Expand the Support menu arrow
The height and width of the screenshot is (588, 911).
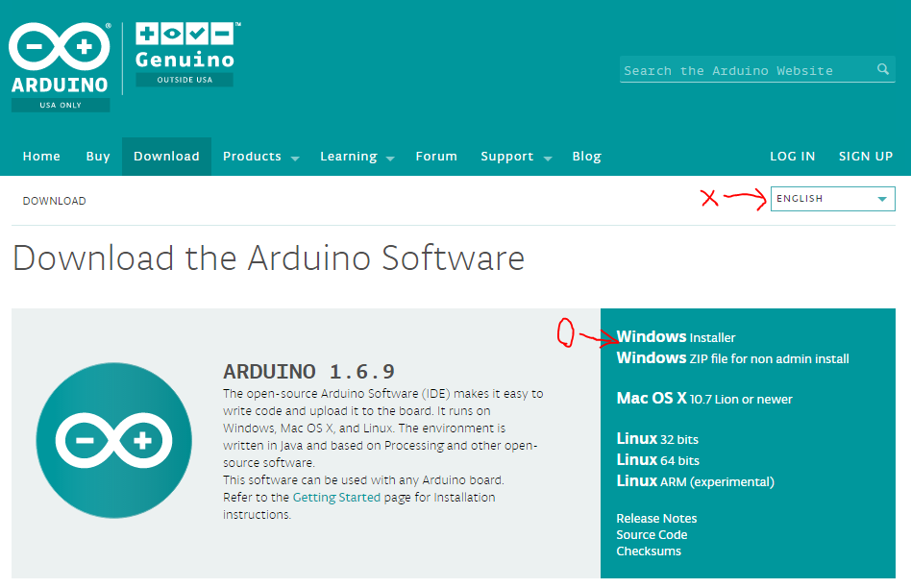[548, 158]
